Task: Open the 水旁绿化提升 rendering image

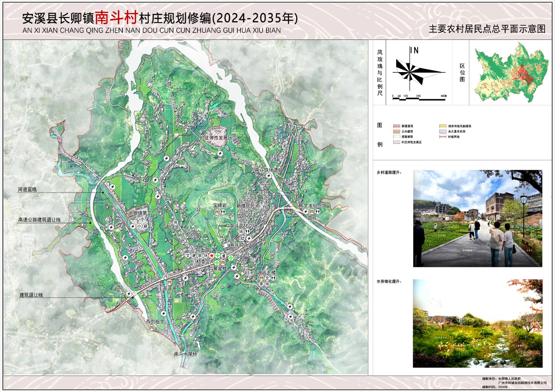Action: 477,323
